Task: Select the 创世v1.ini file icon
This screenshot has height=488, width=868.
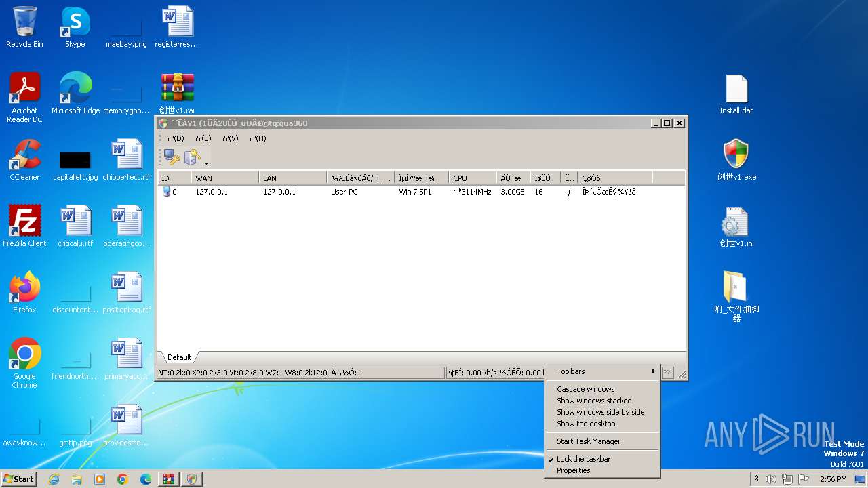Action: (736, 226)
